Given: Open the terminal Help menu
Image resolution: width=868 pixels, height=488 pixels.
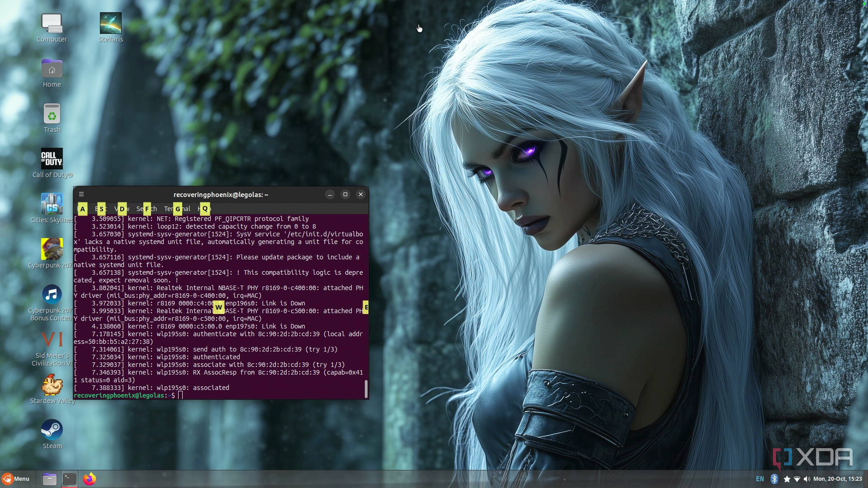Looking at the screenshot, I should coord(204,209).
